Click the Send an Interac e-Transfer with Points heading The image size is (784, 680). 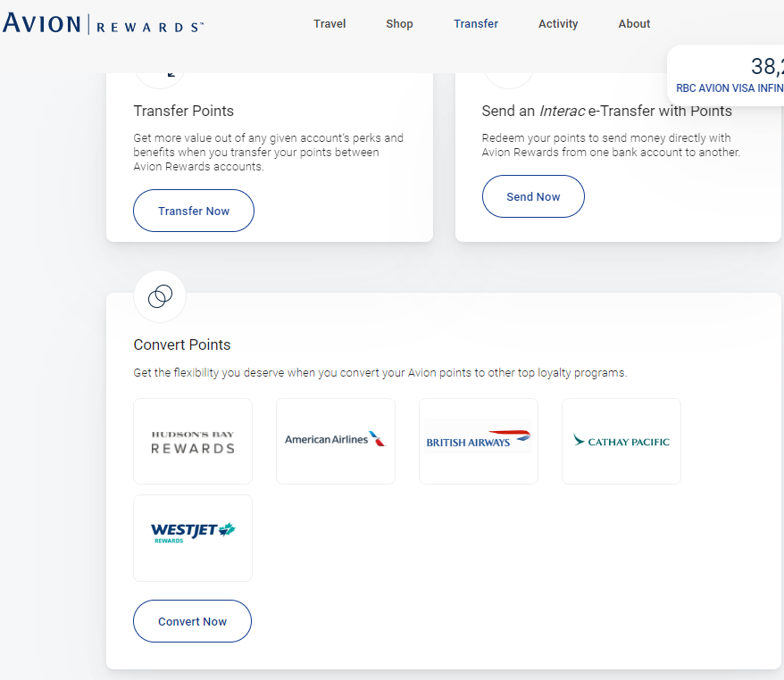click(606, 111)
